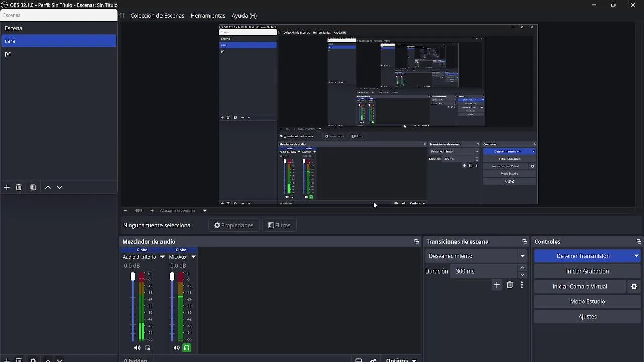644x362 pixels.
Task: Select the pc scene
Action: 58,53
